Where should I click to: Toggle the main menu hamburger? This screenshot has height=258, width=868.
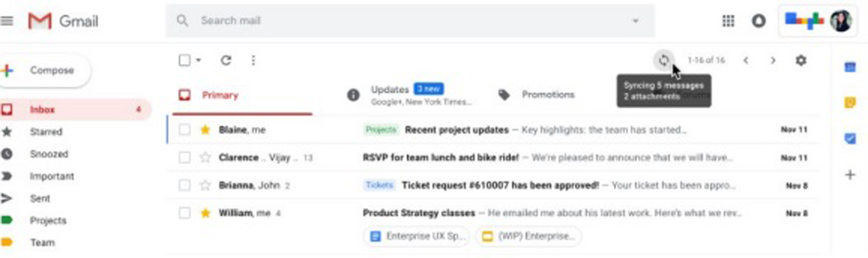pos(7,21)
